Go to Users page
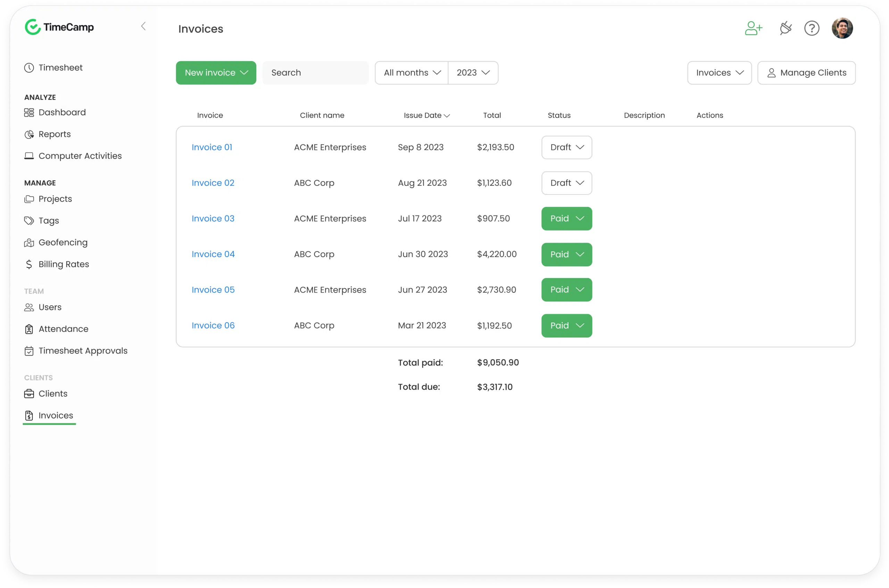 [43, 307]
